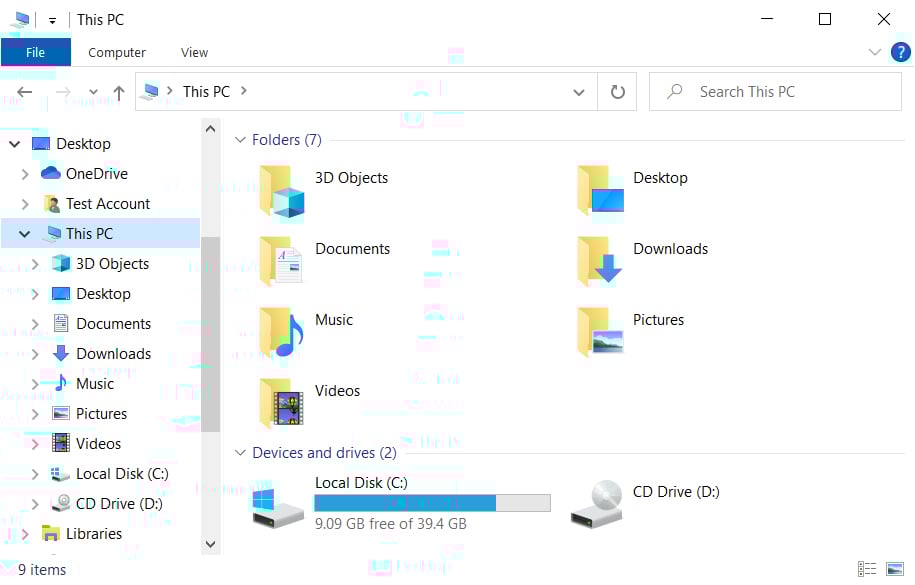Screen dimensions: 915x585
Task: Open the File menu
Action: [x=36, y=53]
